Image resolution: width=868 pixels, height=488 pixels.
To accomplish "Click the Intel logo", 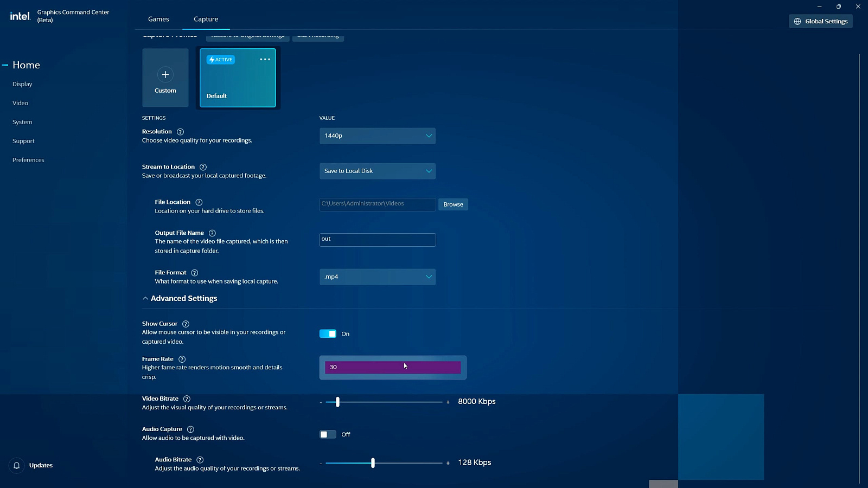I will click(20, 16).
